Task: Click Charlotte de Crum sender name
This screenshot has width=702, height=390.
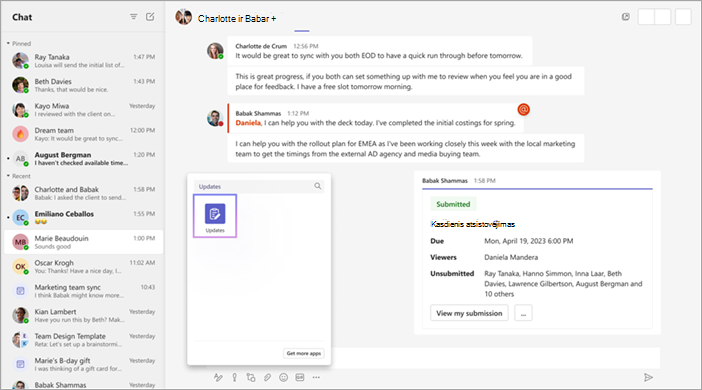Action: click(x=261, y=46)
